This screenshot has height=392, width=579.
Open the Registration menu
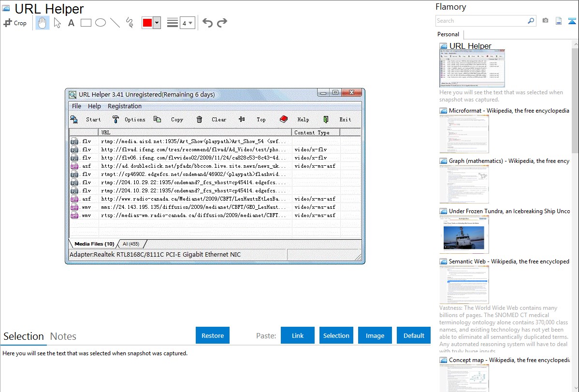click(x=124, y=106)
